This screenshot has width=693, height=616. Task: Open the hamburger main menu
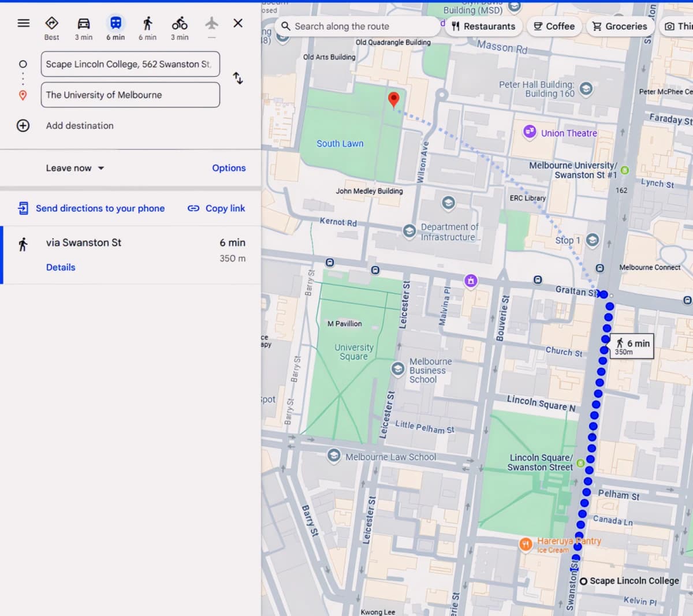coord(23,23)
